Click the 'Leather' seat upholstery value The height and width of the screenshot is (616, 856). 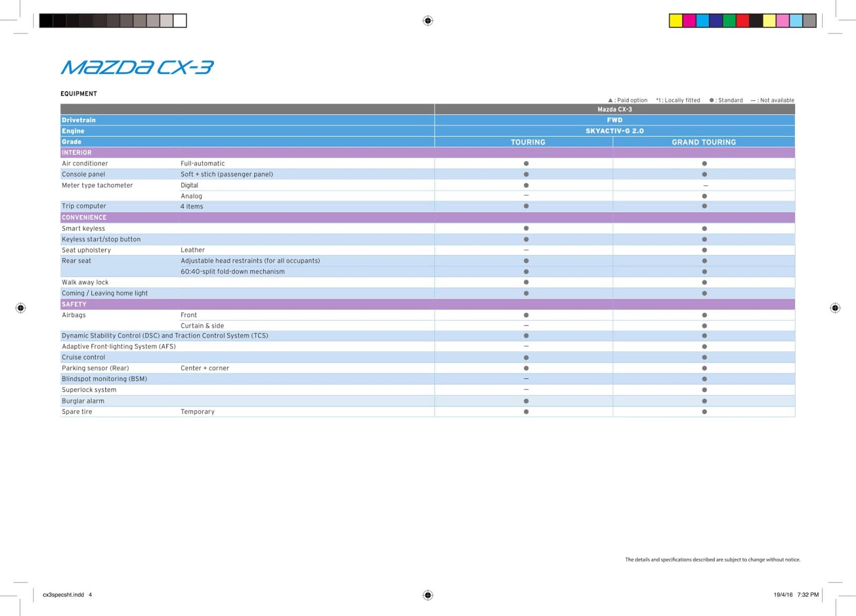coord(193,250)
